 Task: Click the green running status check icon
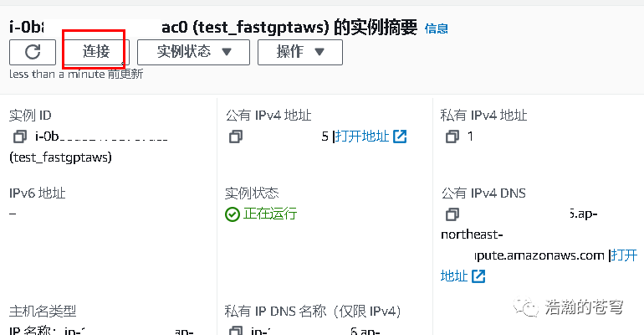(233, 214)
